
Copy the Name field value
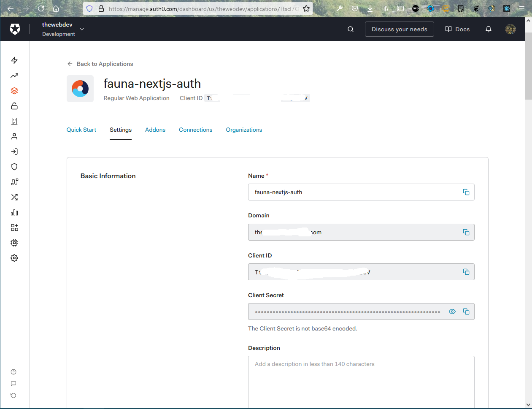(466, 192)
